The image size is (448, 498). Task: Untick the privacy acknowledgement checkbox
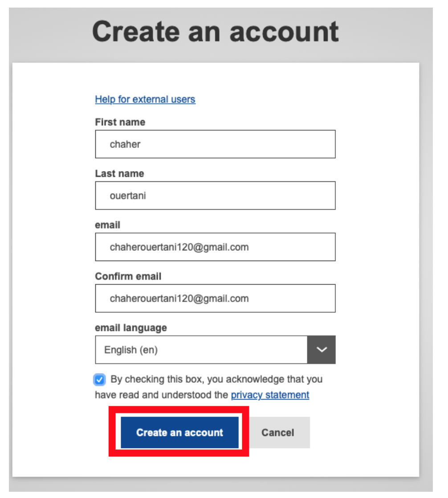100,380
